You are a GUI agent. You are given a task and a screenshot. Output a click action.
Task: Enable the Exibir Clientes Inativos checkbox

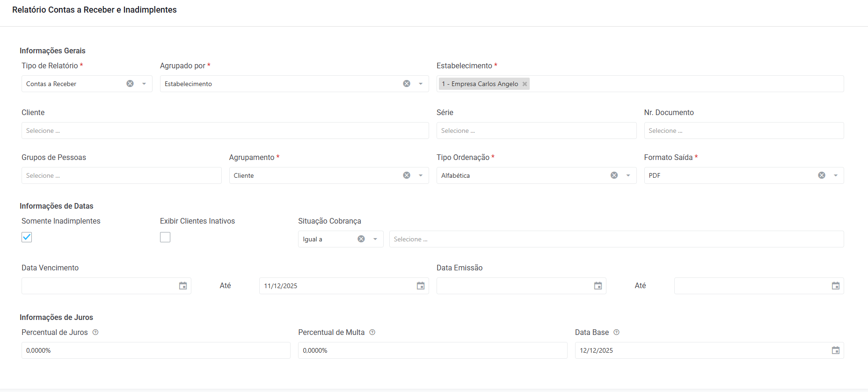(165, 237)
